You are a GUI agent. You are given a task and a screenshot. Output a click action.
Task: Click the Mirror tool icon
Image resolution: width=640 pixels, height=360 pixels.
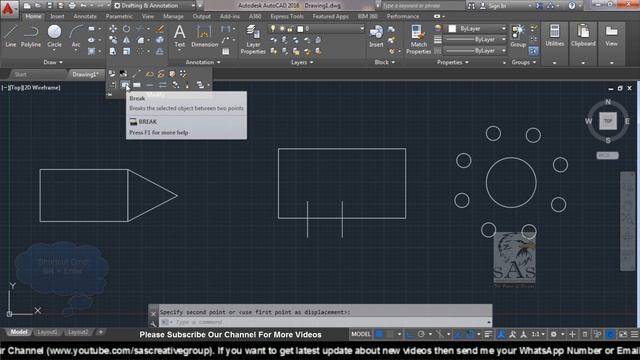point(127,40)
